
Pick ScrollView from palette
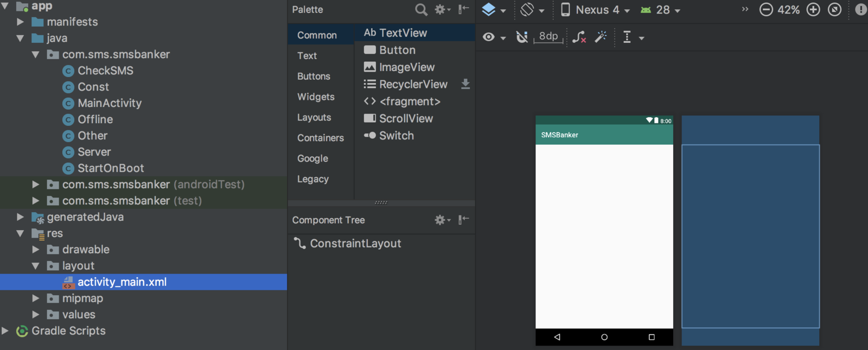click(x=414, y=118)
